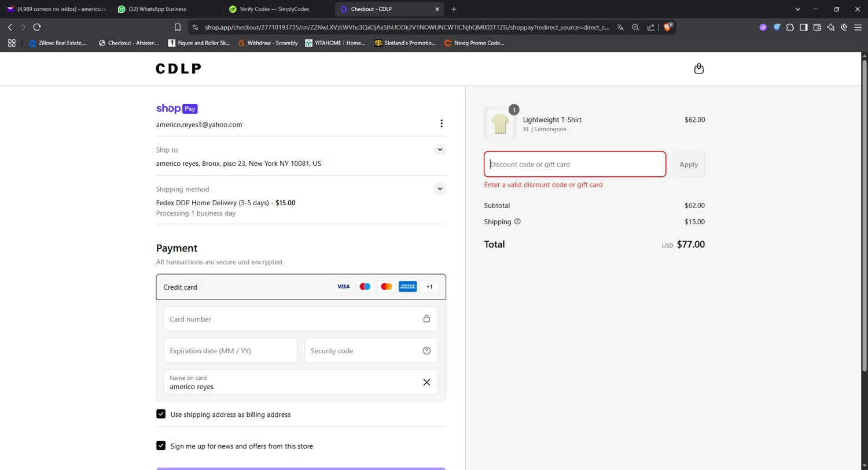Focus the Card number field

tap(301, 319)
